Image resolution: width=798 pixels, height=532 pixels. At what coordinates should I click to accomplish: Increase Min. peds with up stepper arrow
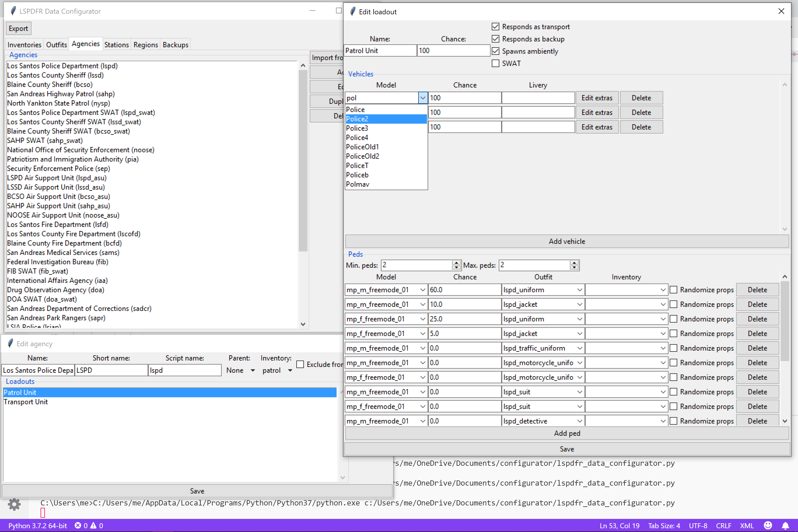tap(456, 262)
